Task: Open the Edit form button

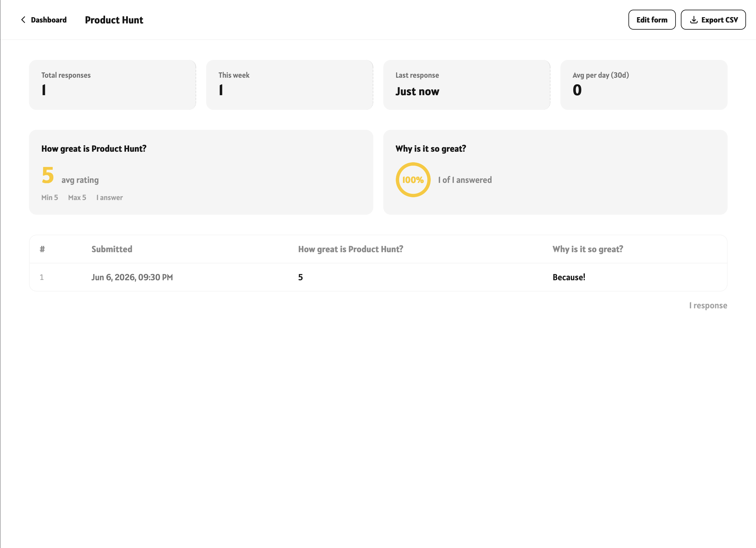Action: tap(652, 20)
